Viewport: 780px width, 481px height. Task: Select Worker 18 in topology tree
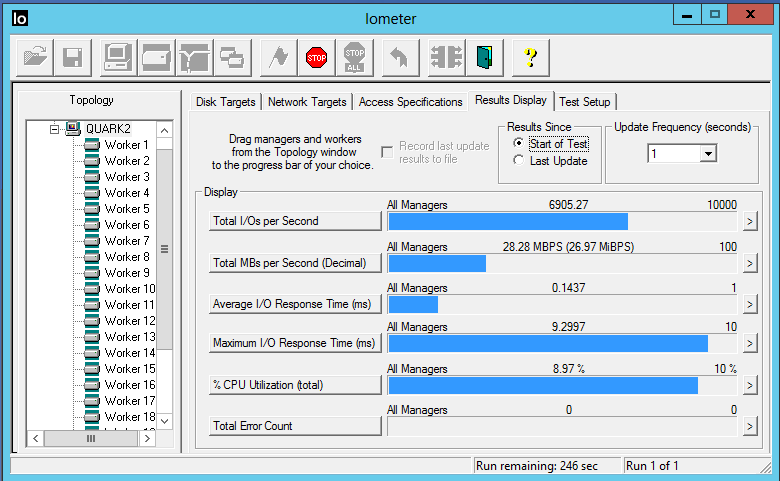[130, 417]
